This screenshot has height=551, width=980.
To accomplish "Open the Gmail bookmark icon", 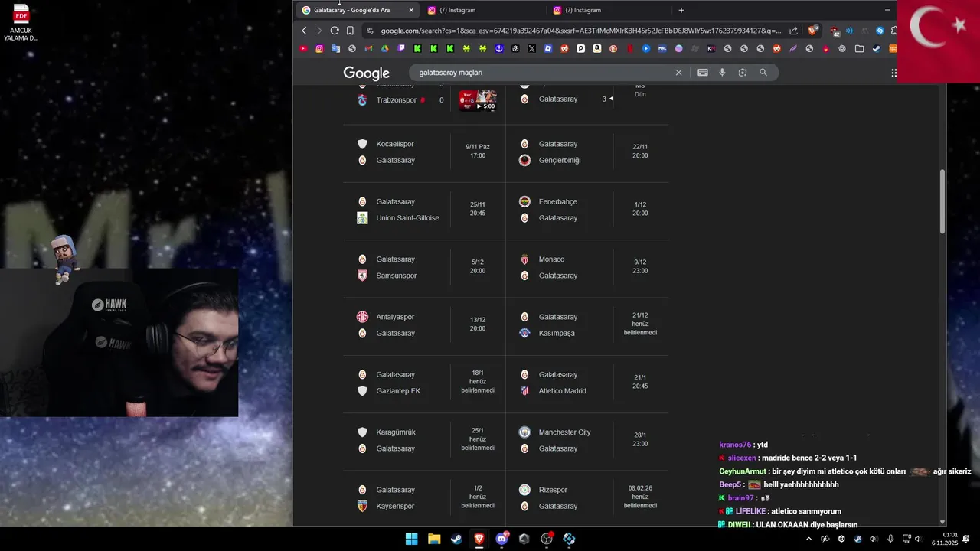I will [x=368, y=48].
